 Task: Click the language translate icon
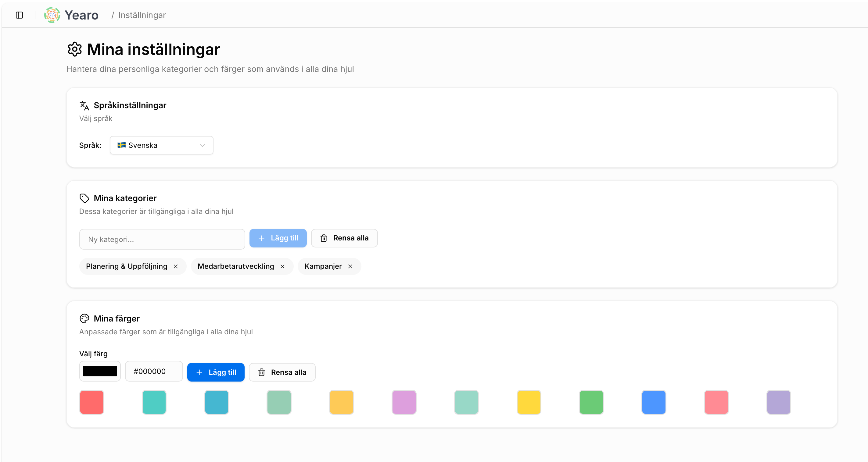(x=84, y=105)
